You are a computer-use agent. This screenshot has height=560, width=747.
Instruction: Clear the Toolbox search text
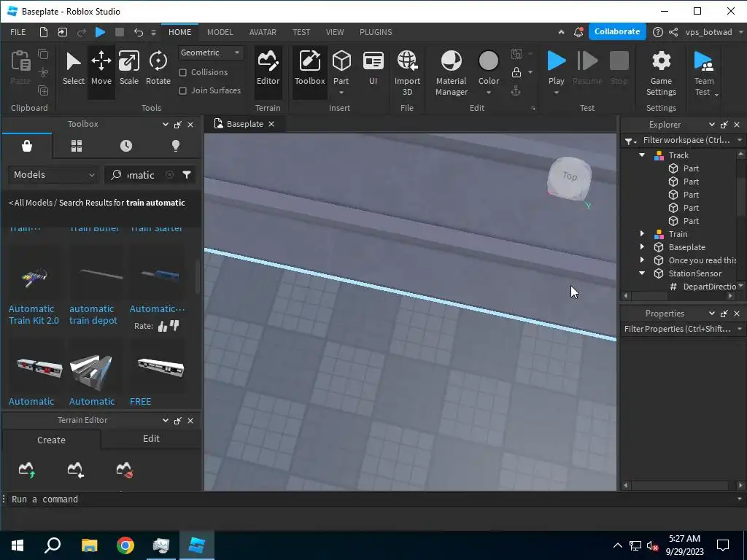pos(169,175)
